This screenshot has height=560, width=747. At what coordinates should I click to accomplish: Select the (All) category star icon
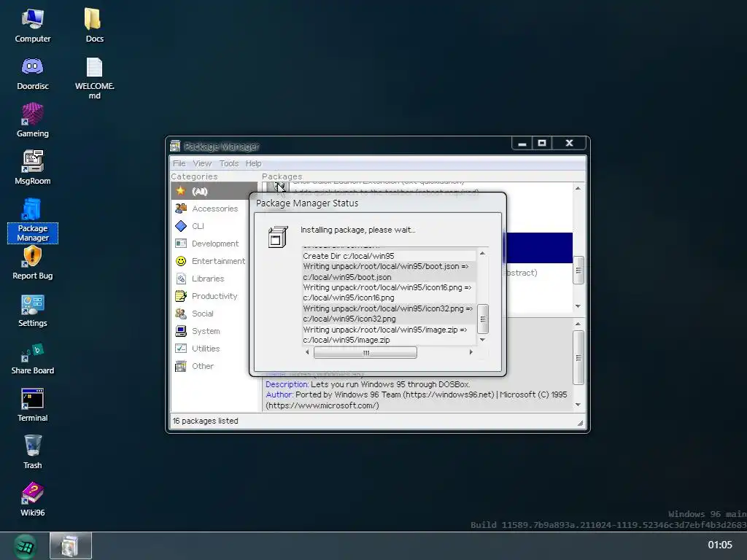181,191
